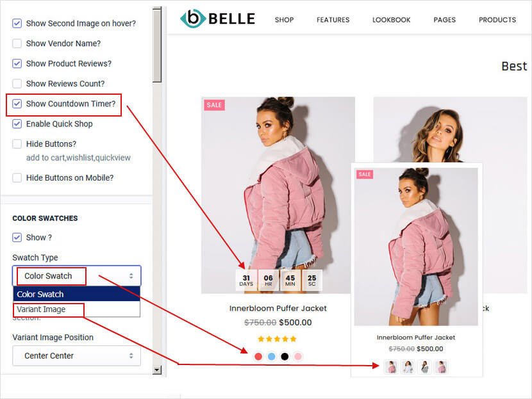The width and height of the screenshot is (532, 399).
Task: Click the settings panel vertical scrollbar thumb
Action: pyautogui.click(x=157, y=45)
